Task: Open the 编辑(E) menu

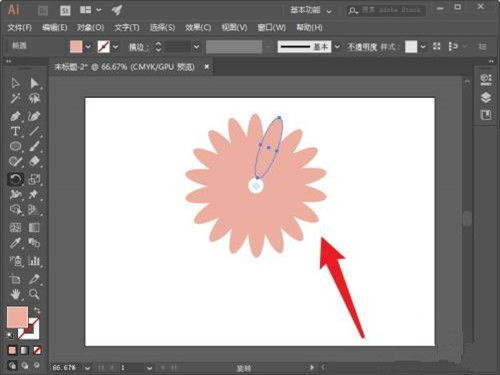Action: coord(54,28)
